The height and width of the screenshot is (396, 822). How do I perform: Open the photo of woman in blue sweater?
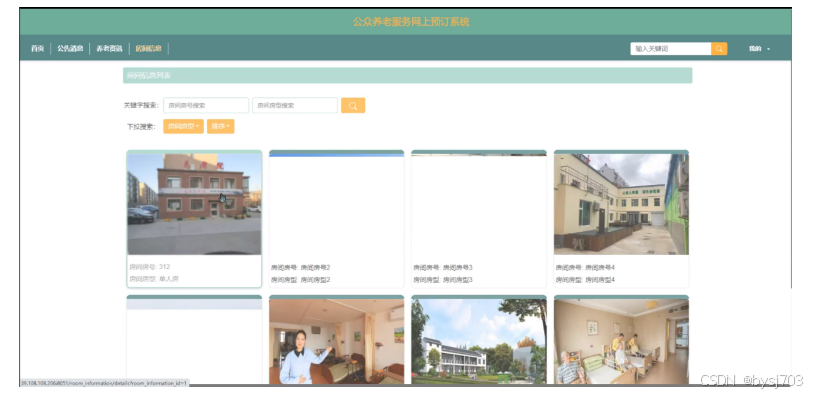coord(337,341)
